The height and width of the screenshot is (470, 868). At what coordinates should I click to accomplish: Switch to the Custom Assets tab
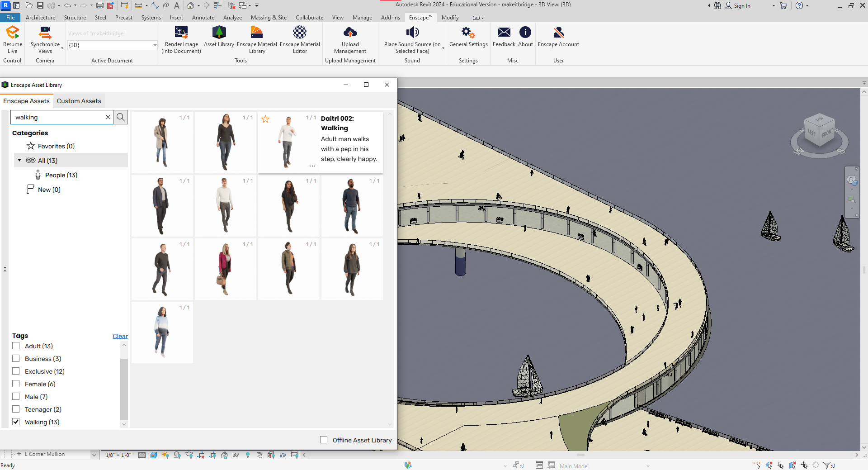click(x=79, y=101)
